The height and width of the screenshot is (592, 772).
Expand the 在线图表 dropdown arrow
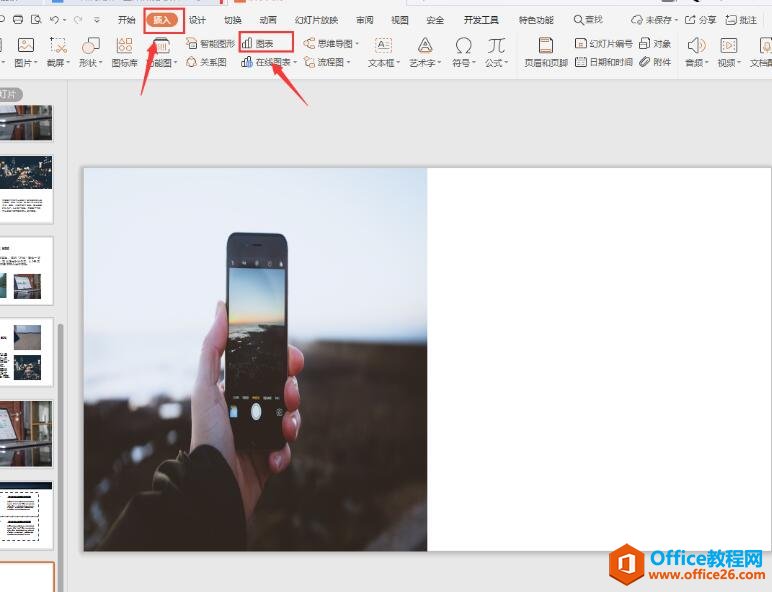tap(295, 62)
